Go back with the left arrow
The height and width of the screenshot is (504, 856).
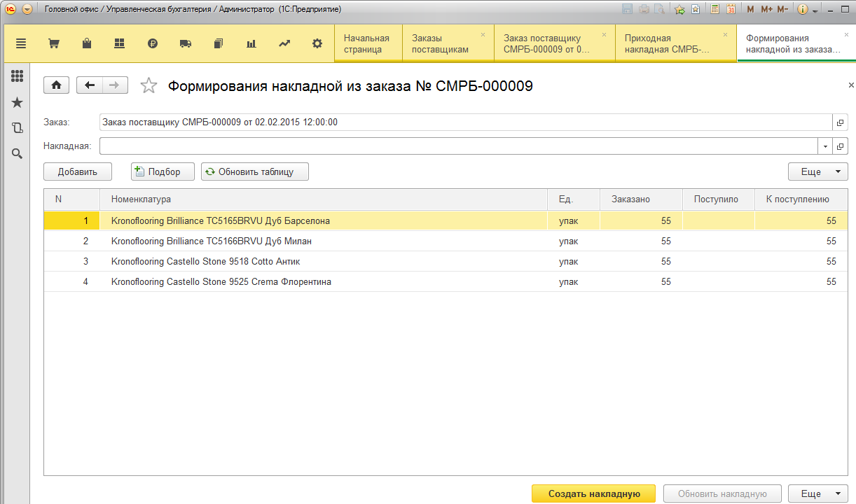[90, 85]
